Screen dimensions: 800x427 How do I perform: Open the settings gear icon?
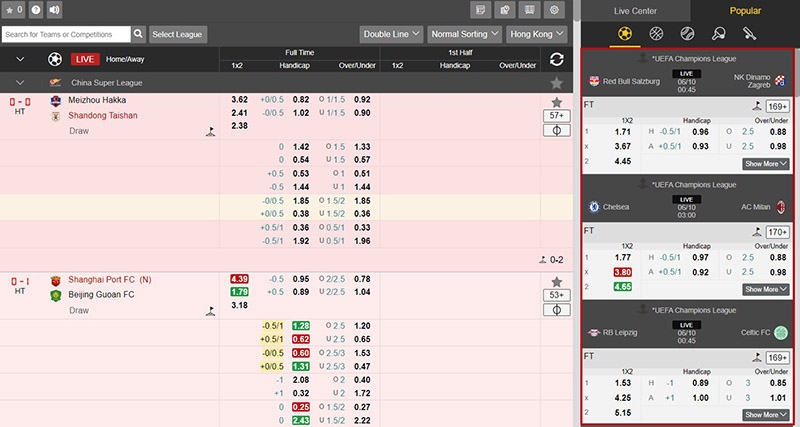pos(555,11)
